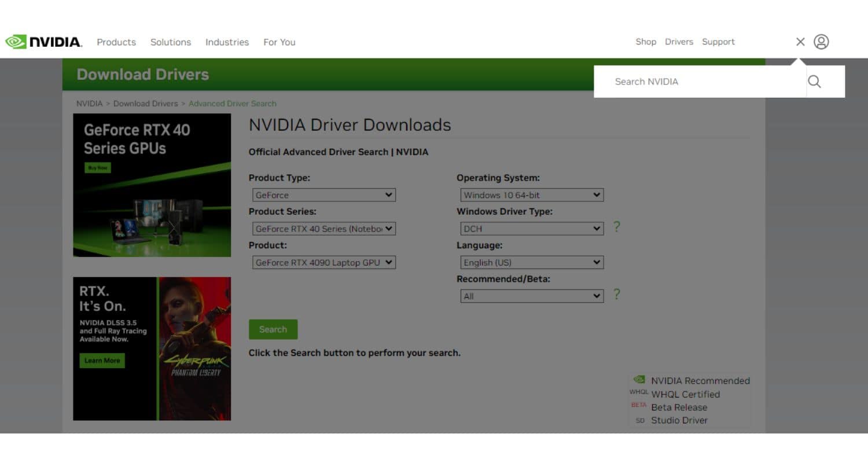Open Drivers in the top navigation
Viewport: 868px width, 463px height.
(x=679, y=42)
